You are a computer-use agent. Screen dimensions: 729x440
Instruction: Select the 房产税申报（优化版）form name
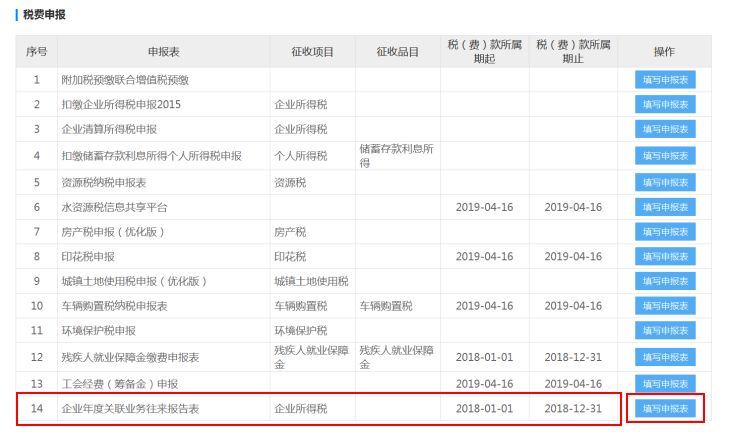click(113, 232)
